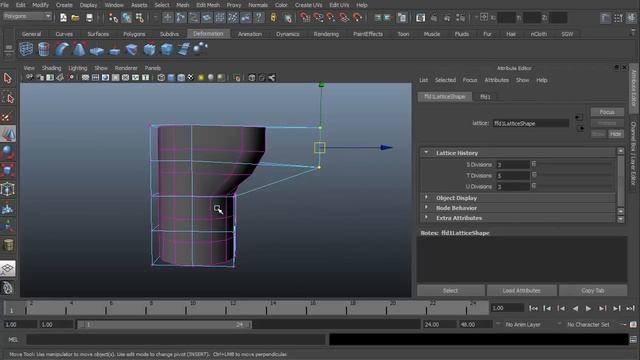Click the wireframe cube icon in panel toolbar
Viewport: 640px width, 360px height.
pos(161,78)
